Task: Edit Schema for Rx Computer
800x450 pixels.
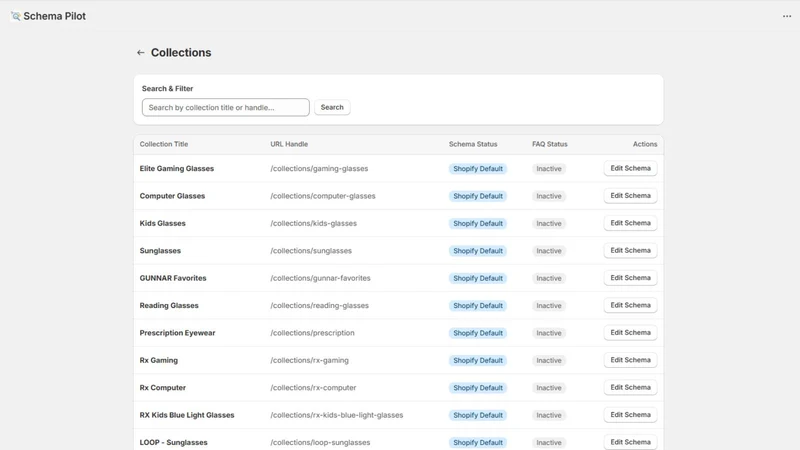Action: (630, 387)
